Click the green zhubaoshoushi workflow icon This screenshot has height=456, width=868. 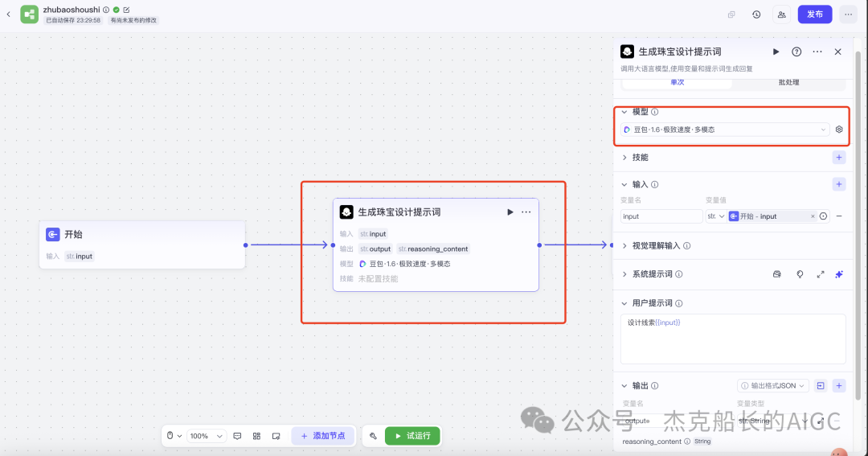(30, 14)
